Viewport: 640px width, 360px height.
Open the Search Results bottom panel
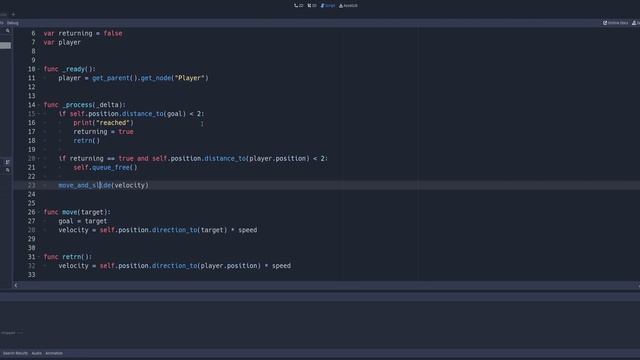(16, 353)
